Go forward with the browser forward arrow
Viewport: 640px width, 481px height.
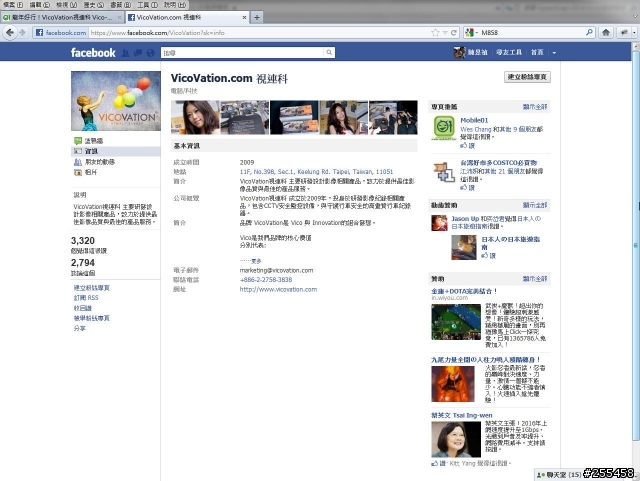pyautogui.click(x=22, y=33)
